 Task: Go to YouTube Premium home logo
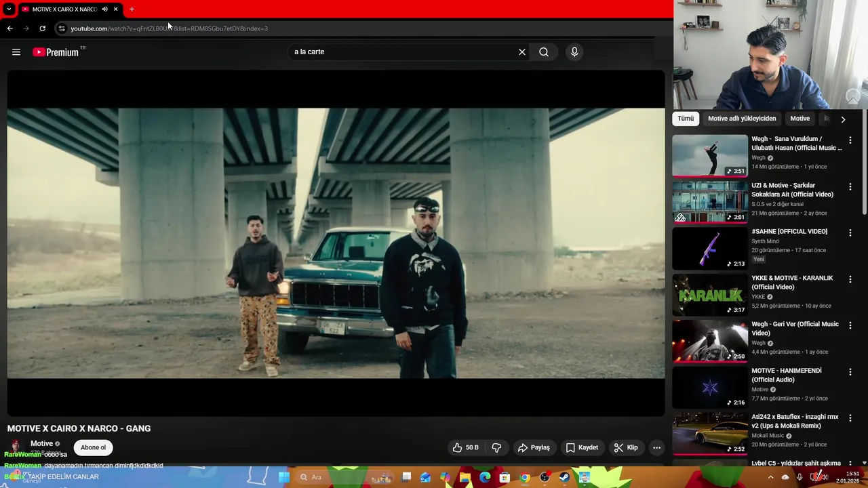(56, 52)
